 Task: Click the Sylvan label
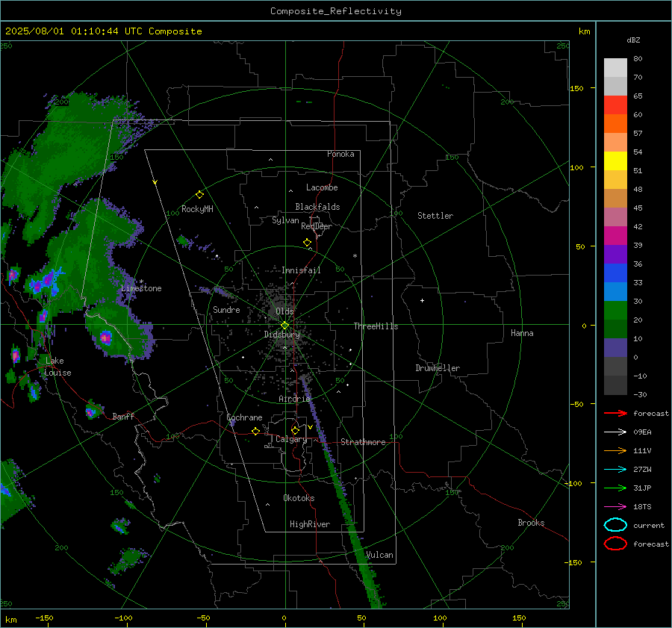click(285, 220)
